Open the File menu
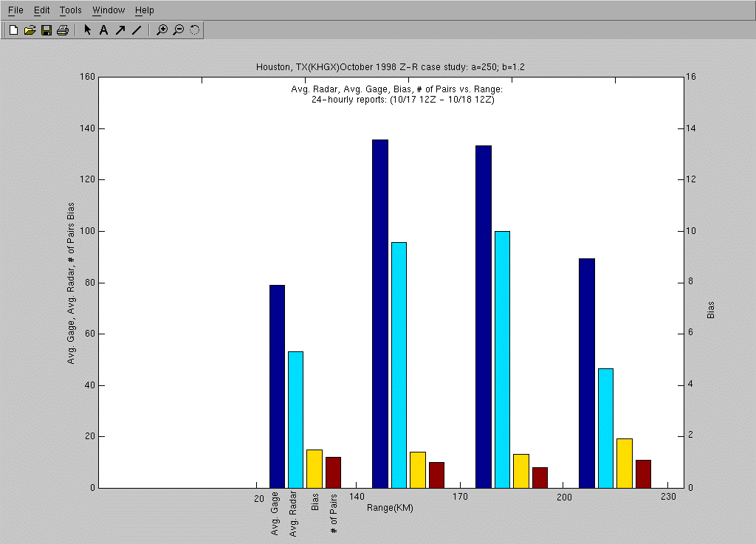756x544 pixels. pos(16,10)
